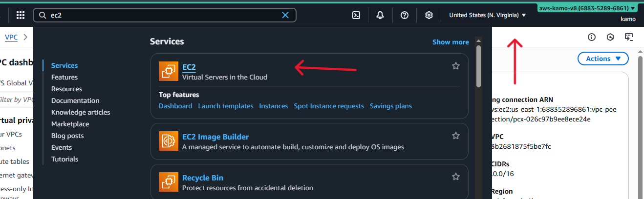Launch CloudShell from the top bar
644x199 pixels.
coord(356,15)
